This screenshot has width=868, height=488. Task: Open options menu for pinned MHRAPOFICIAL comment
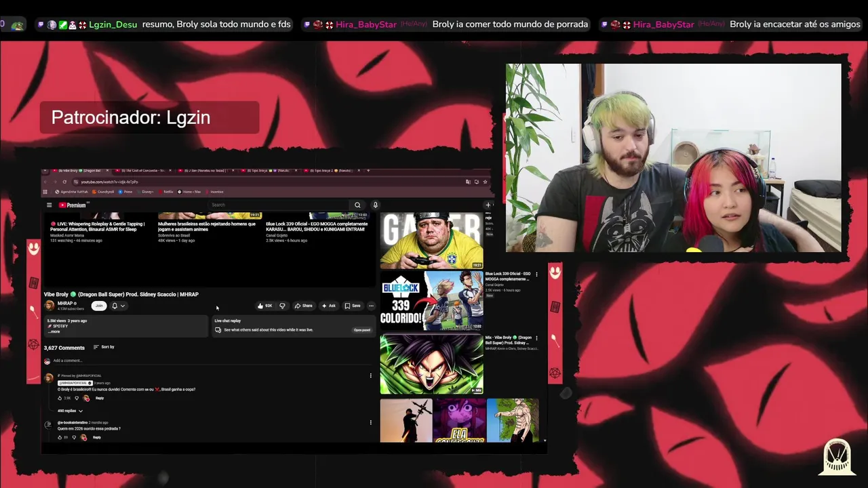pos(371,375)
